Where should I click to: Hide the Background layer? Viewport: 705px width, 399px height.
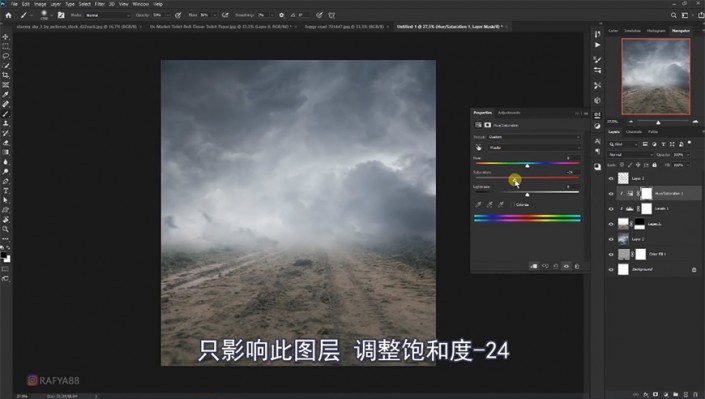[611, 269]
